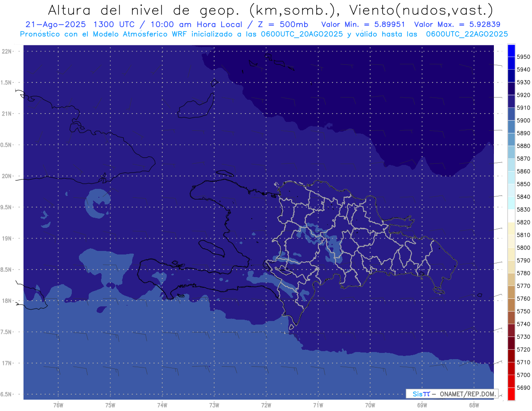Screen dimensions: 532x411
Task: Pick the bright red swatch below 5690
Action: coord(511,394)
